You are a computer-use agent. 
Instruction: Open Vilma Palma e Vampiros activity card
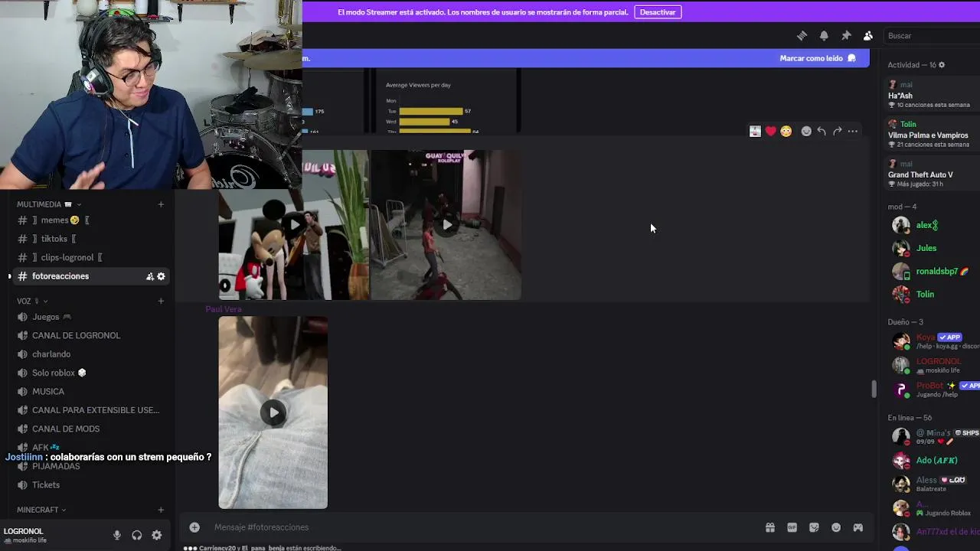(932, 135)
